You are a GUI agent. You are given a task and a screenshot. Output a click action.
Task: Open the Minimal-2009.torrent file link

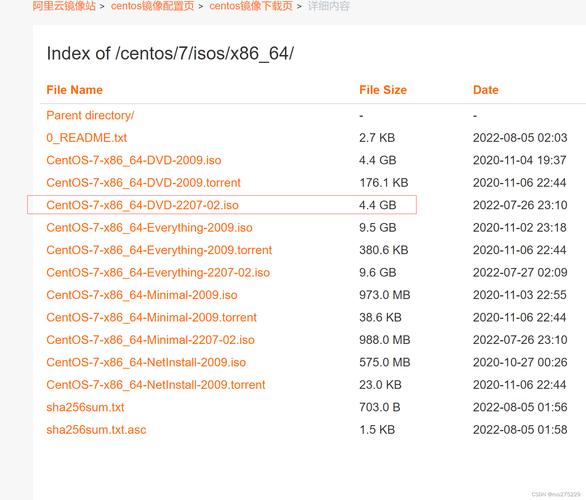[x=152, y=317]
